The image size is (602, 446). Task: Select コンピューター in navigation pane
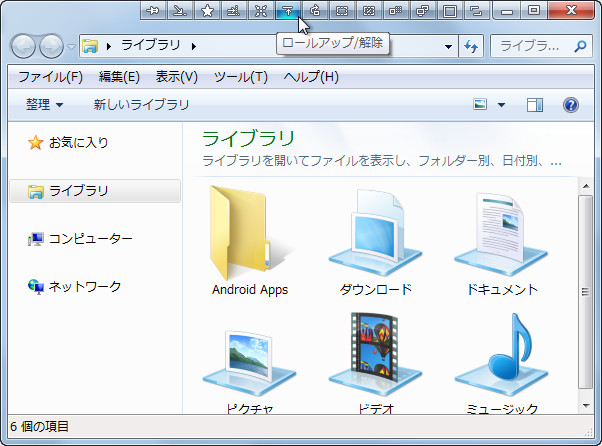pyautogui.click(x=80, y=239)
